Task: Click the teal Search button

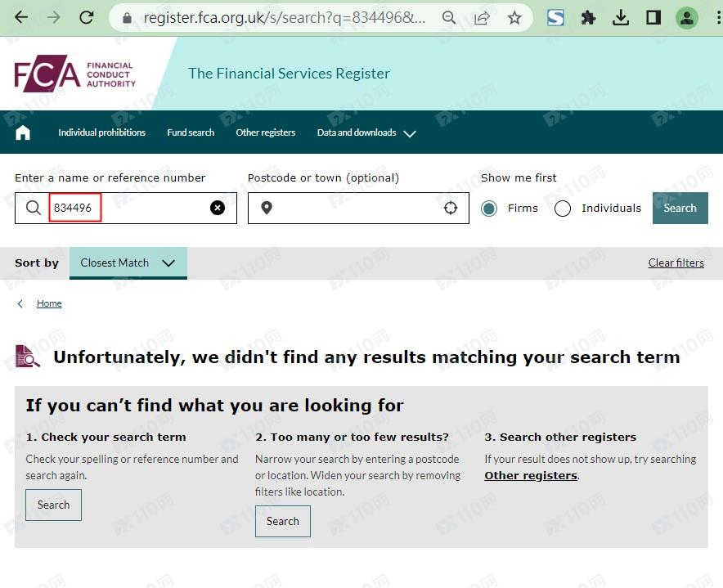Action: pyautogui.click(x=680, y=208)
